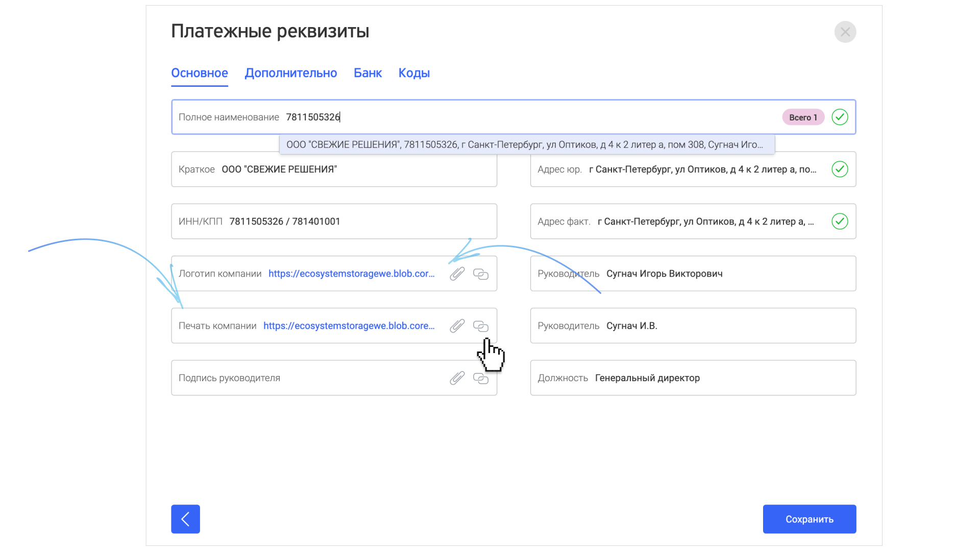Image resolution: width=980 pixels, height=551 pixels.
Task: Click the Сохранить button
Action: pos(810,519)
